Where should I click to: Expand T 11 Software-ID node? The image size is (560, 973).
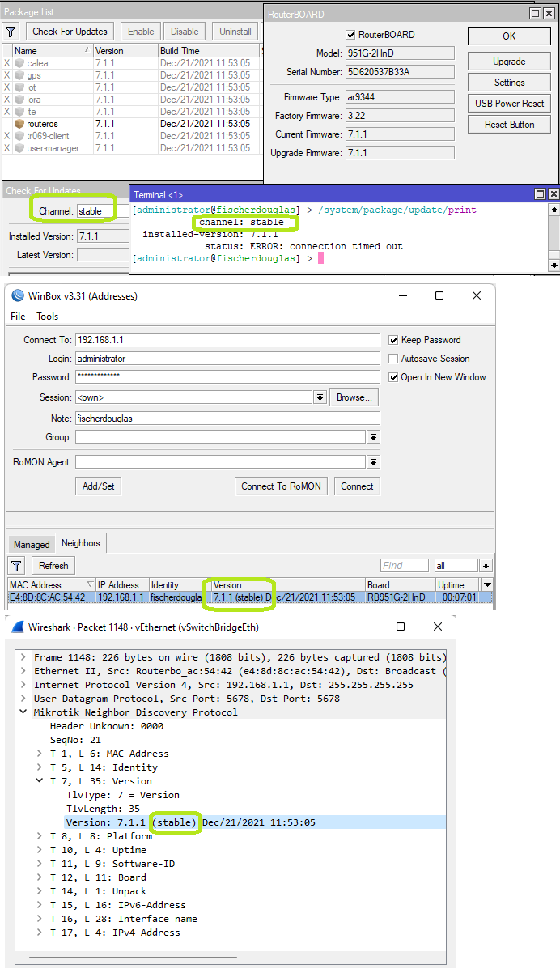pyautogui.click(x=40, y=864)
